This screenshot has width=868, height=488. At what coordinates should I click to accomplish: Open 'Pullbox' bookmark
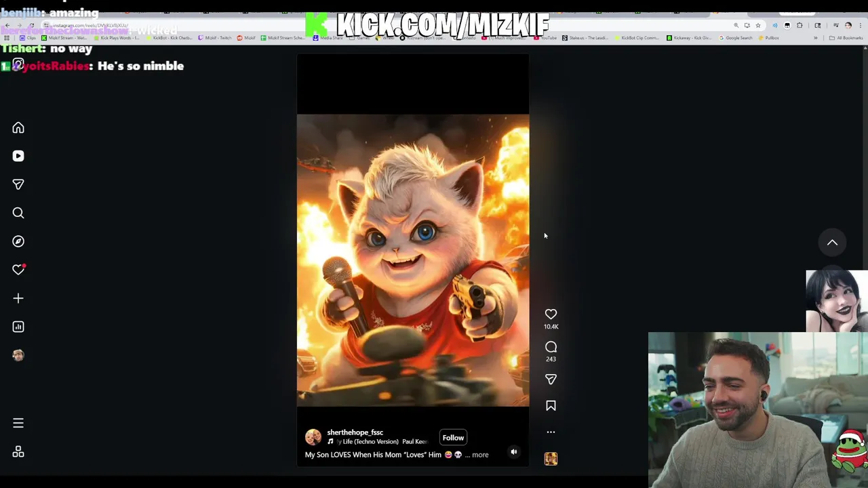tap(768, 38)
